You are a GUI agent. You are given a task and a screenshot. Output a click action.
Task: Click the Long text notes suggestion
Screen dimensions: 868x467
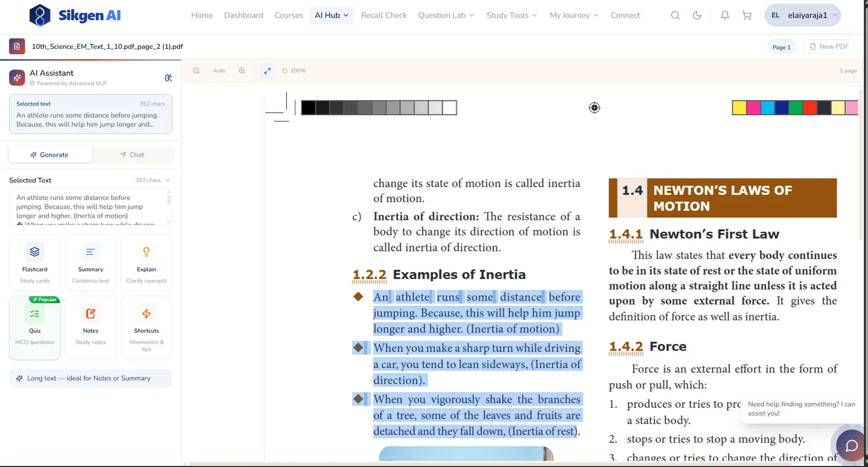[90, 378]
